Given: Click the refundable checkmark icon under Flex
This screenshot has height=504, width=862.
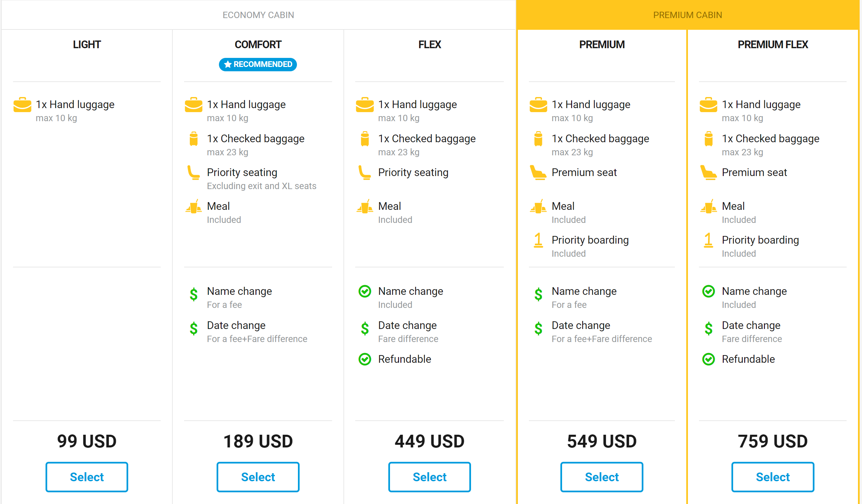Looking at the screenshot, I should tap(365, 359).
